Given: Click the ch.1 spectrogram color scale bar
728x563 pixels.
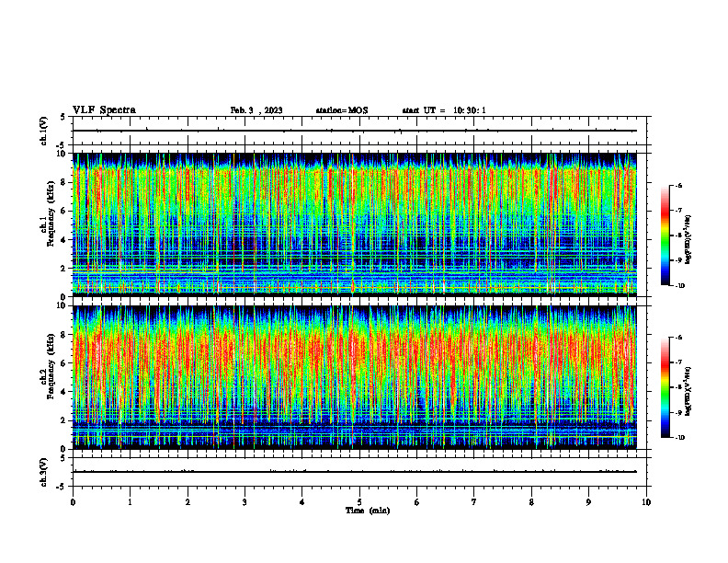Looking at the screenshot, I should coord(665,236).
